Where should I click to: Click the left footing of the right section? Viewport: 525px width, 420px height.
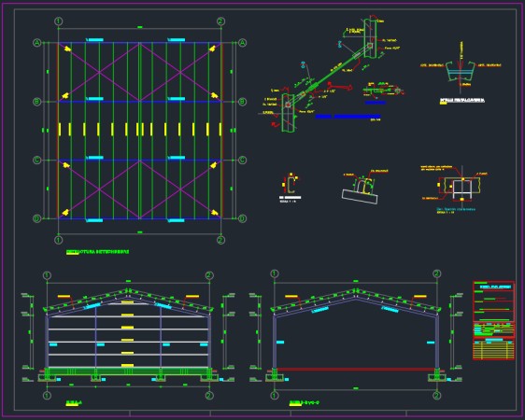click(275, 377)
